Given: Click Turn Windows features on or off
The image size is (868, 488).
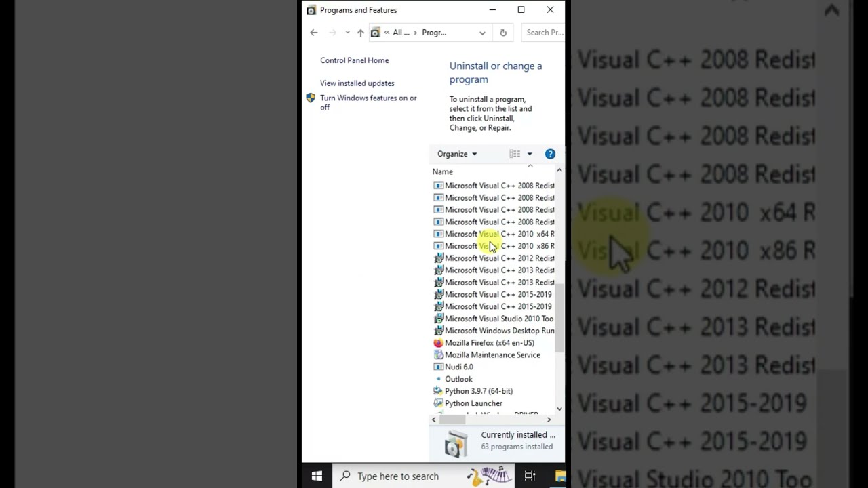Looking at the screenshot, I should point(368,103).
